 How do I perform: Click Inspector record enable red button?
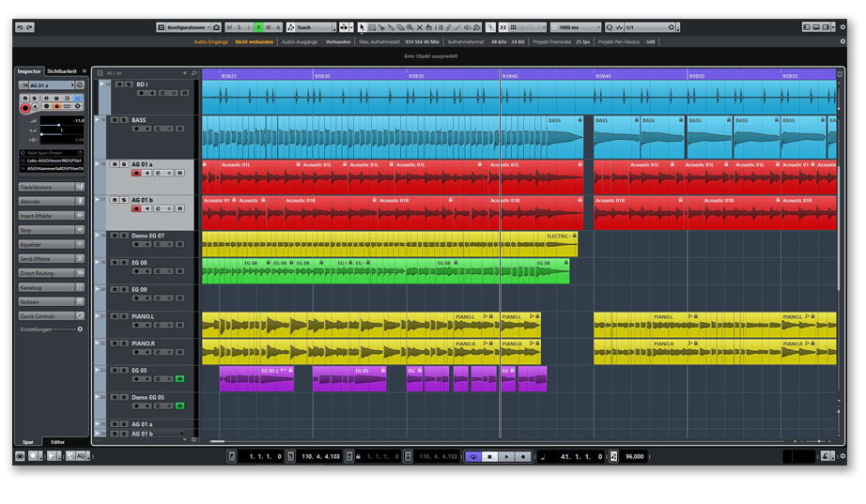point(25,108)
